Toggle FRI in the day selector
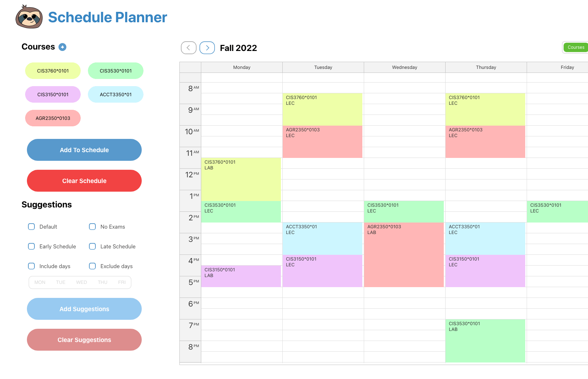Viewport: 588px width, 379px height. pos(122,282)
